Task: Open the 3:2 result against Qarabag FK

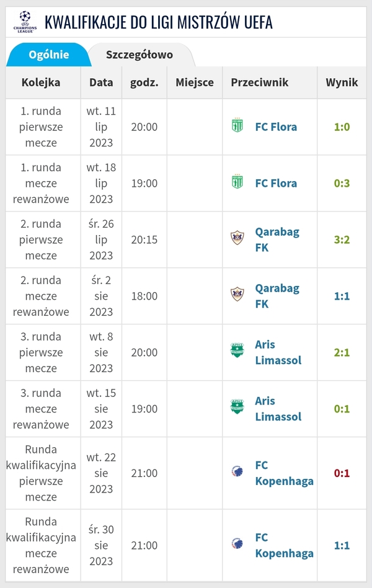Action: pos(342,239)
